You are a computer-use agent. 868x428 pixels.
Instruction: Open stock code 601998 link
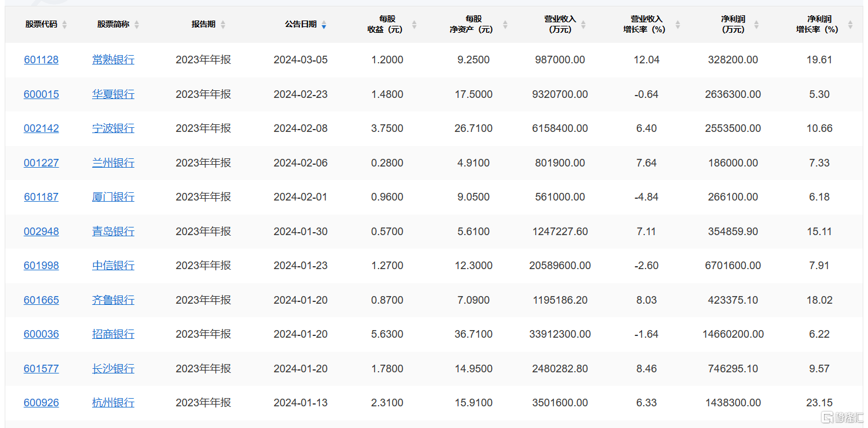[41, 266]
